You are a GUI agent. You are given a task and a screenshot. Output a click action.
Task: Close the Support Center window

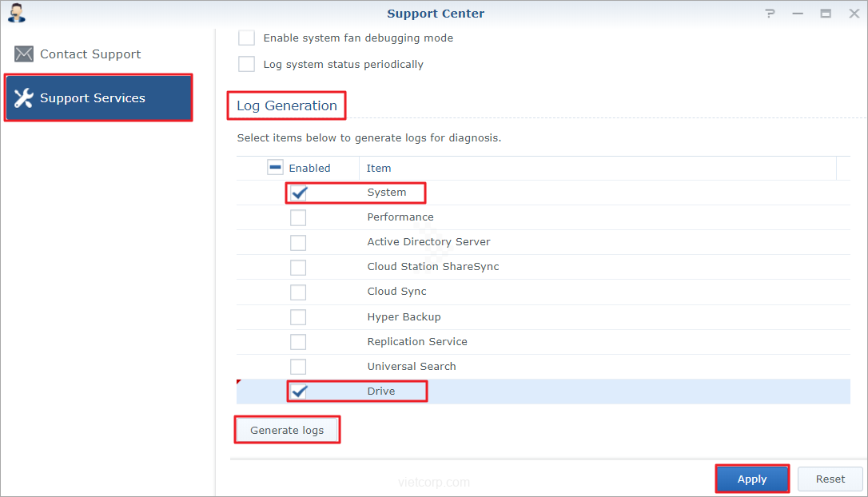[852, 14]
